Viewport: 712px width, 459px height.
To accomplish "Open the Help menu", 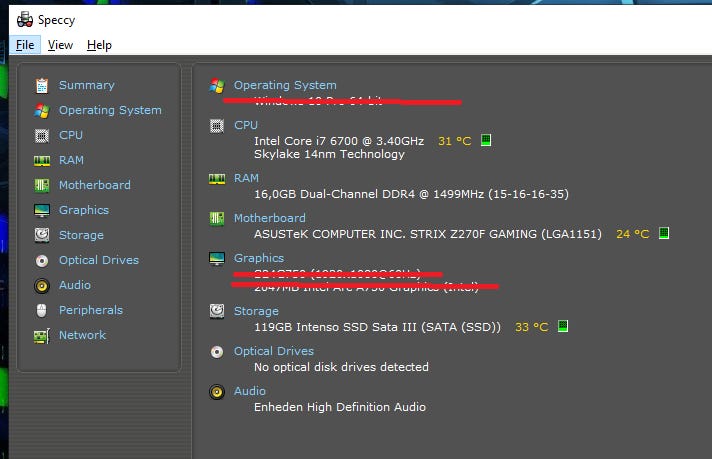I will (x=99, y=45).
